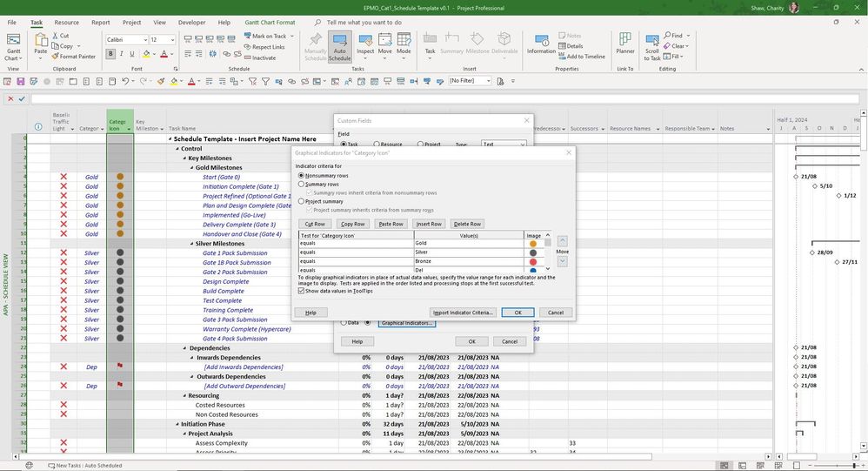The image size is (868, 471).
Task: Click the Cut scissors icon
Action: coord(56,36)
